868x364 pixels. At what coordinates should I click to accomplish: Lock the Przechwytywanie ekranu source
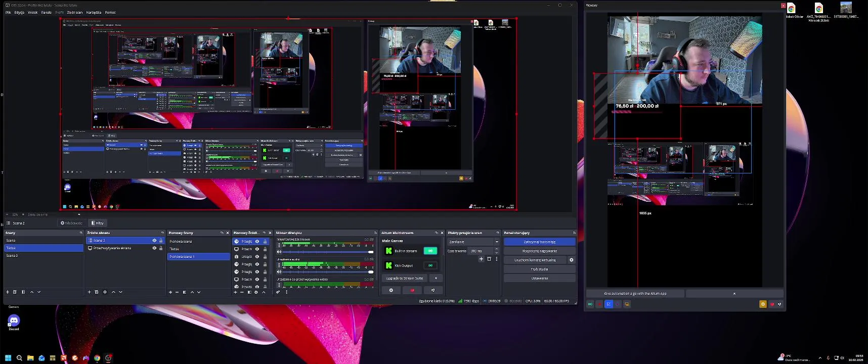pos(161,248)
